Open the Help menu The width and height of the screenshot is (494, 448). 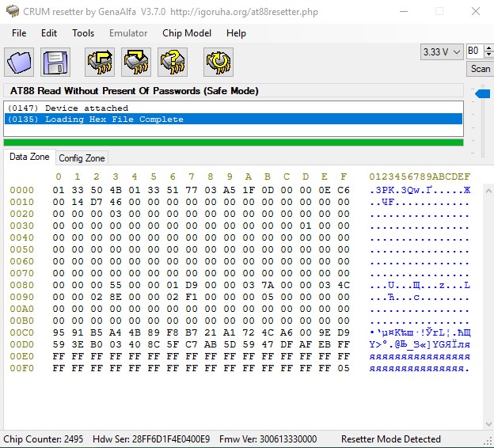(236, 33)
